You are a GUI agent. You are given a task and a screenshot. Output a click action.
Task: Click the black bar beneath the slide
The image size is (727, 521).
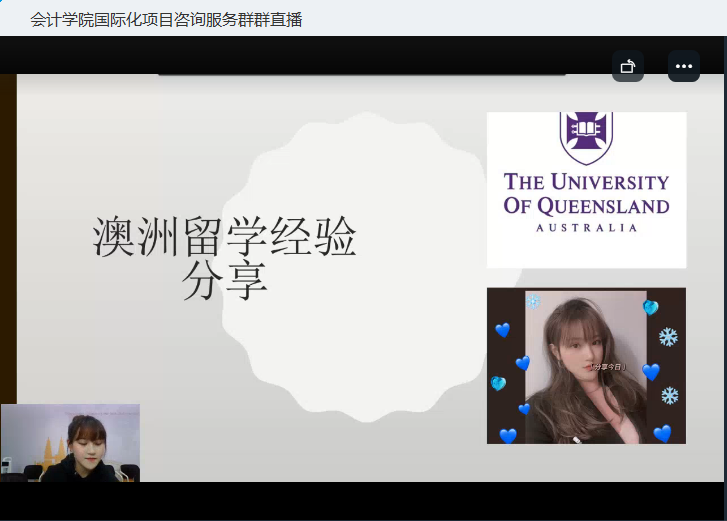click(363, 500)
